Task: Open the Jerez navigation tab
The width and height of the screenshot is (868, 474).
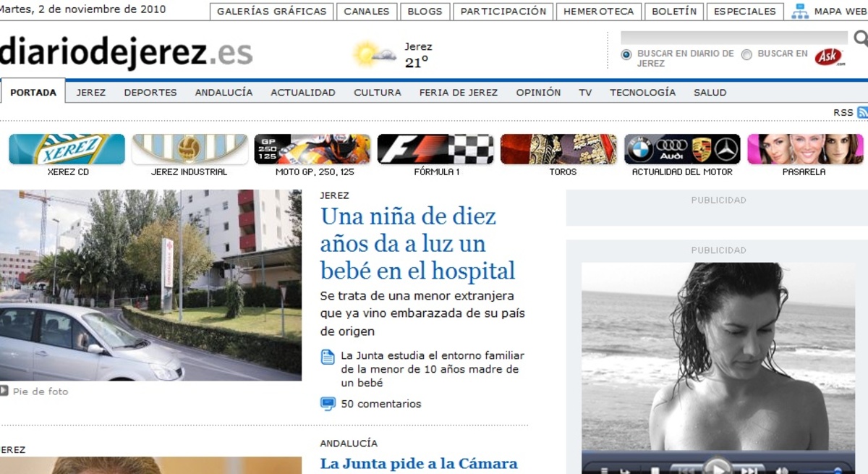Action: [91, 92]
